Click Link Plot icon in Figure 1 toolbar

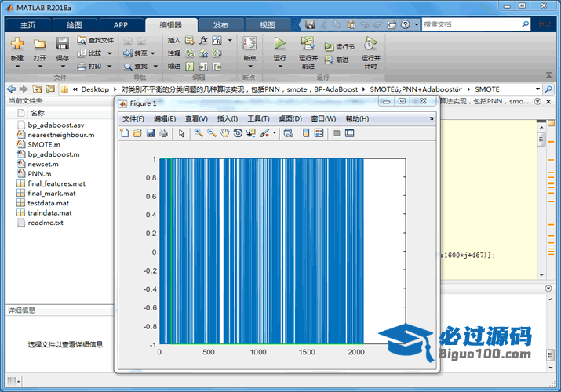point(289,133)
